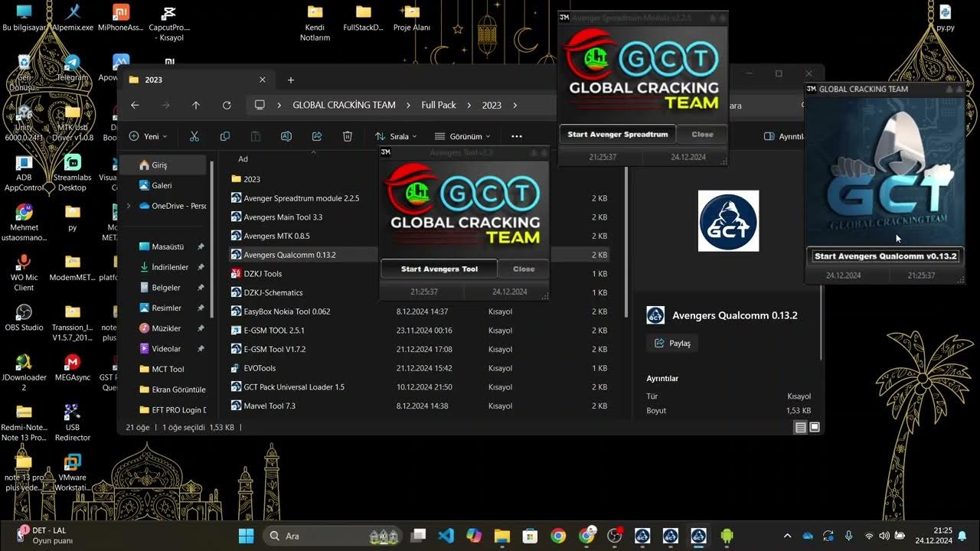Screen dimensions: 980x551
Task: Select the GCT Pack Universal Loader 1.5 file
Action: 421,387
